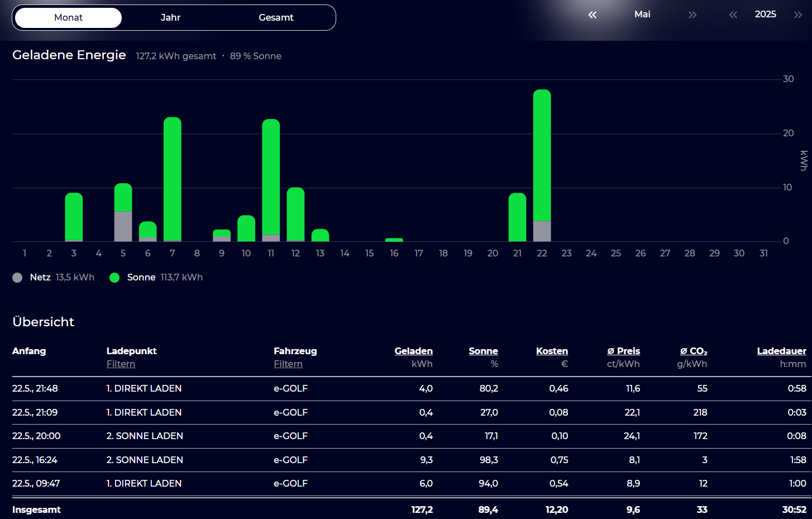812x519 pixels.
Task: Go to previous month before Mai
Action: 593,15
